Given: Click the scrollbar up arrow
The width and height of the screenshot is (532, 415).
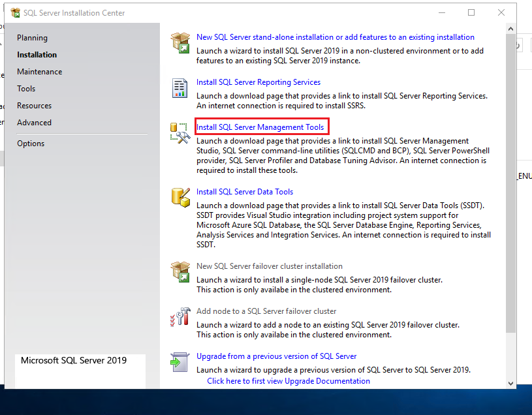Looking at the screenshot, I should point(510,29).
